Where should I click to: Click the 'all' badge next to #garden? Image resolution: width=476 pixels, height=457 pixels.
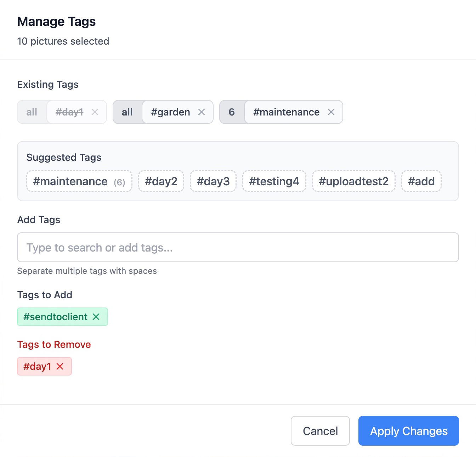[127, 112]
